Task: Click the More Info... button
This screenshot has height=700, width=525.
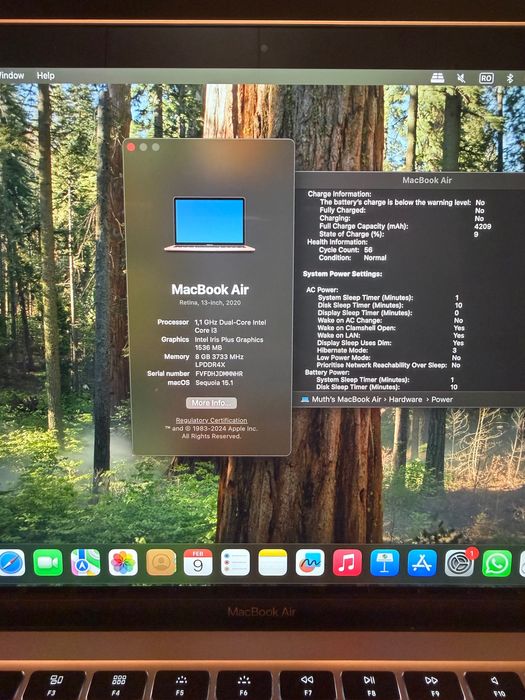Action: pos(211,403)
